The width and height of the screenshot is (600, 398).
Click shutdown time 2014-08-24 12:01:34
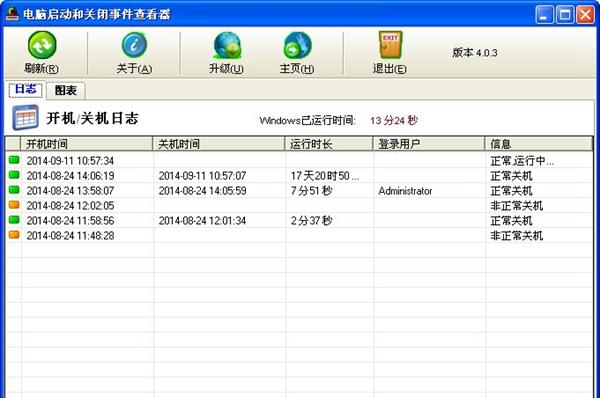(x=202, y=220)
